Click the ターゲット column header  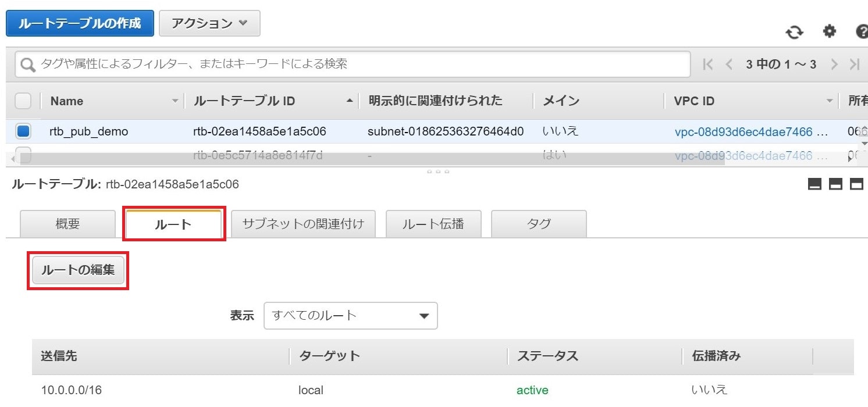(x=329, y=356)
